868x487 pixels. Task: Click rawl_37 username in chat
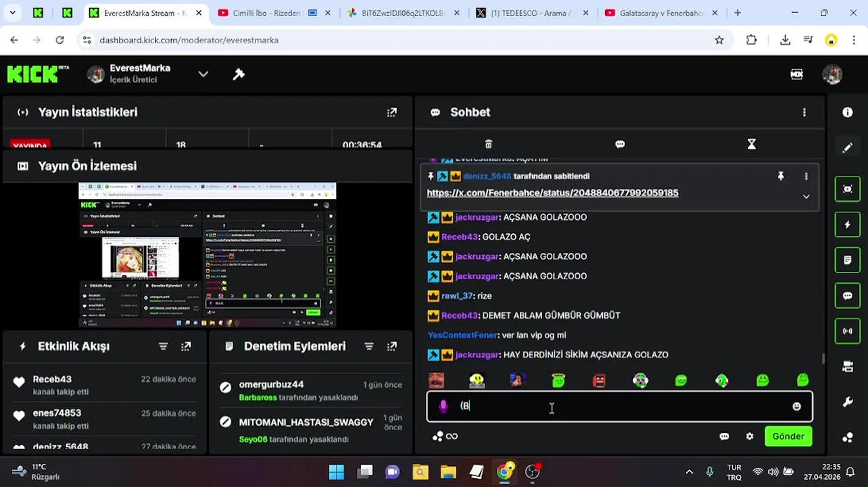[456, 296]
